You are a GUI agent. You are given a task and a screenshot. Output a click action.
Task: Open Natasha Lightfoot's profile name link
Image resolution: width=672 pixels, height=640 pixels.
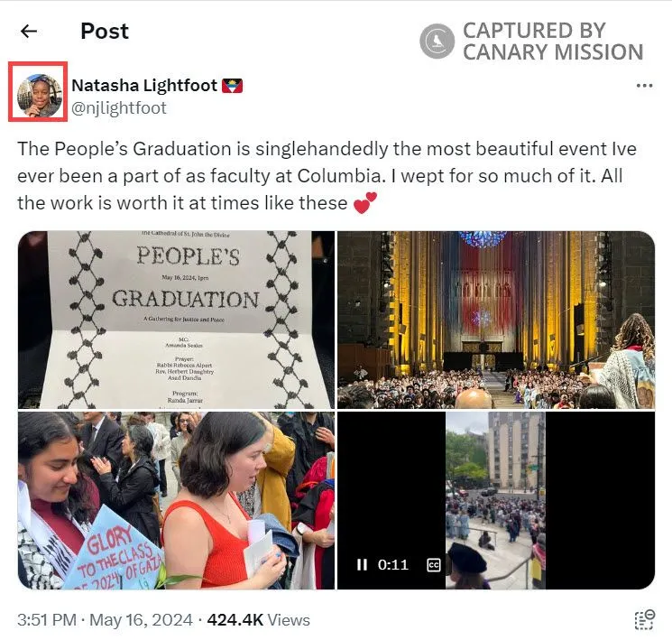[144, 86]
